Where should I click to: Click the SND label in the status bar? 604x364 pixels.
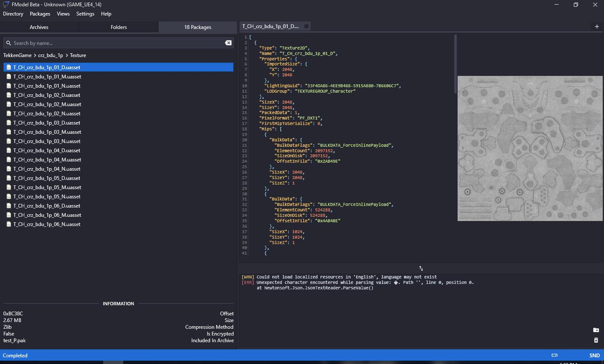595,355
